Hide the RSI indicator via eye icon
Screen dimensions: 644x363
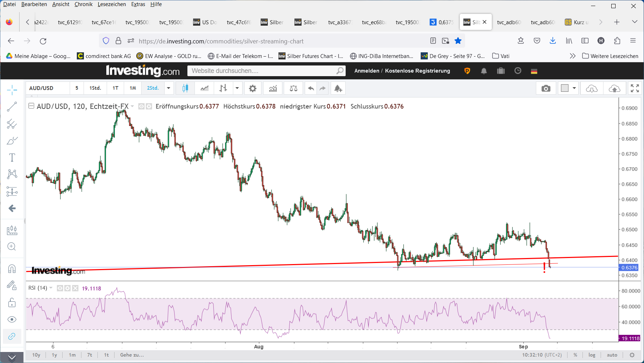60,288
